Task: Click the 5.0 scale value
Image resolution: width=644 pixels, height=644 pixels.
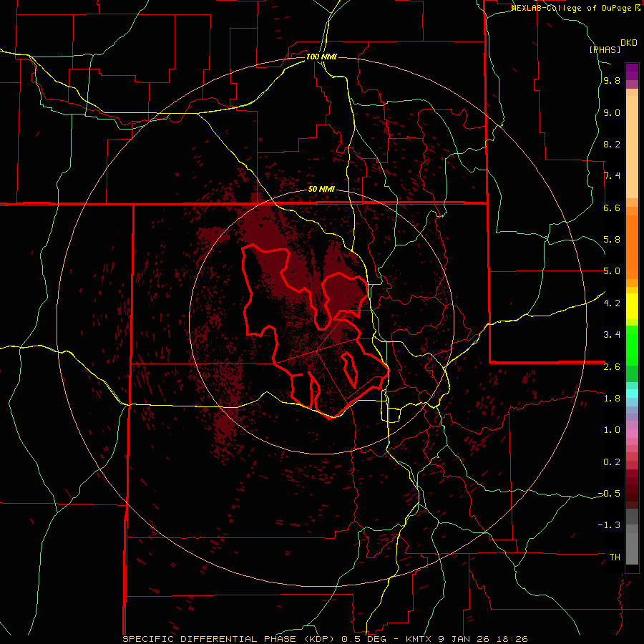Action: [612, 271]
